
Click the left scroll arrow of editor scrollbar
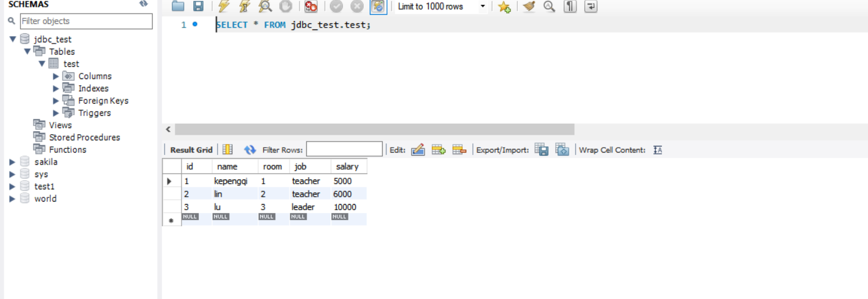point(168,129)
